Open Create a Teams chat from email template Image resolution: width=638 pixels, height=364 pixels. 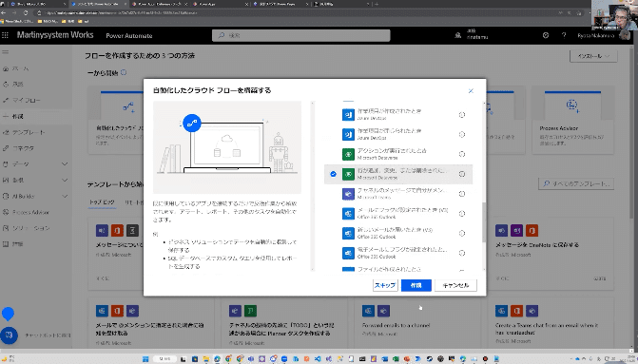tap(551, 322)
